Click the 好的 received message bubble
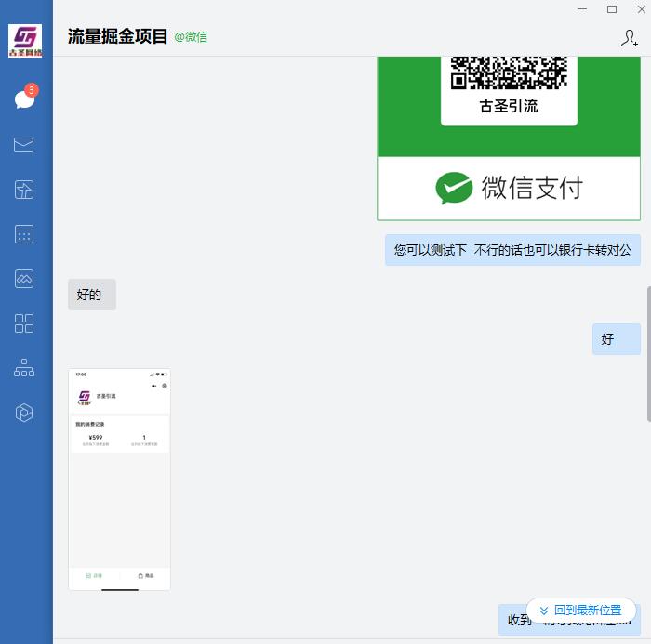This screenshot has height=644, width=651. pyautogui.click(x=91, y=295)
